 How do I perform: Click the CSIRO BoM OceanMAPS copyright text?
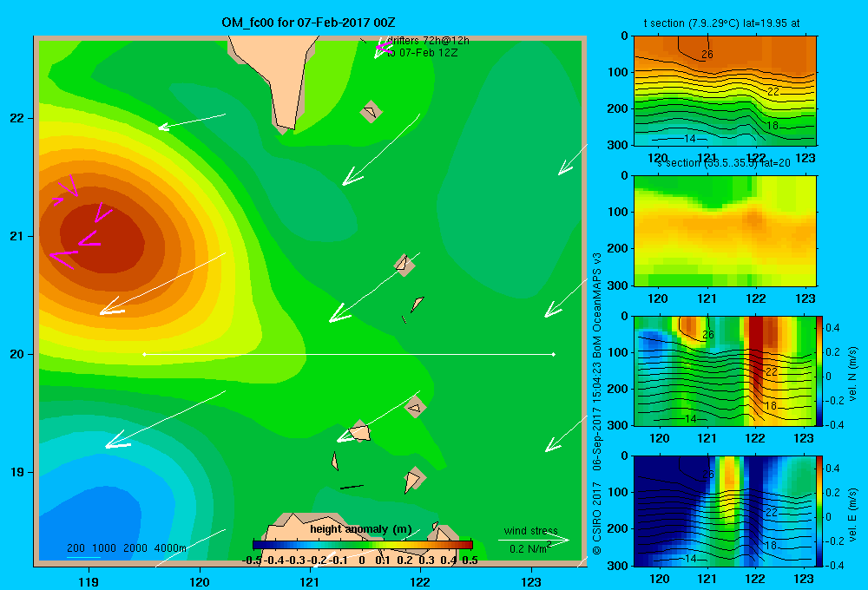(x=597, y=404)
